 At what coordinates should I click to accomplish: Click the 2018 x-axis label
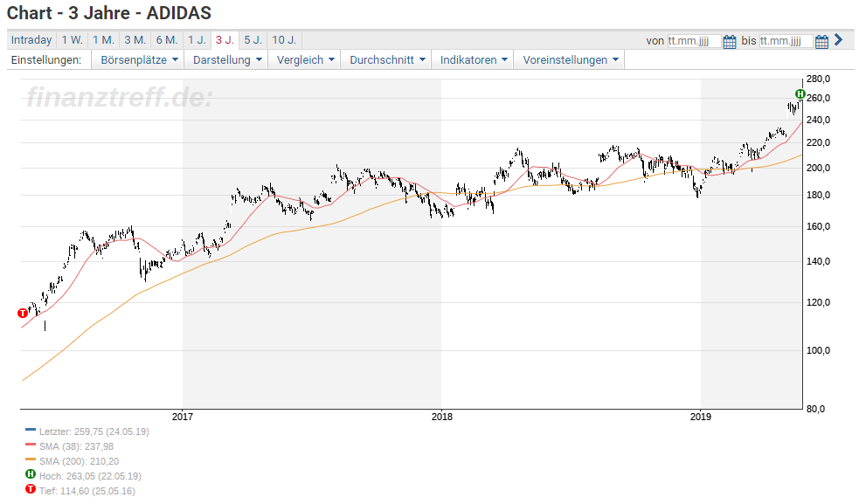point(441,417)
